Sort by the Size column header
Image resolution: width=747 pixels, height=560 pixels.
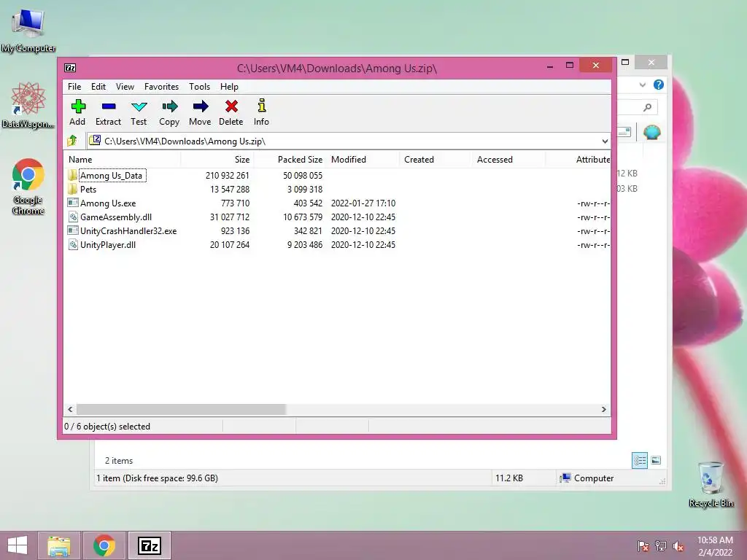tap(217, 160)
